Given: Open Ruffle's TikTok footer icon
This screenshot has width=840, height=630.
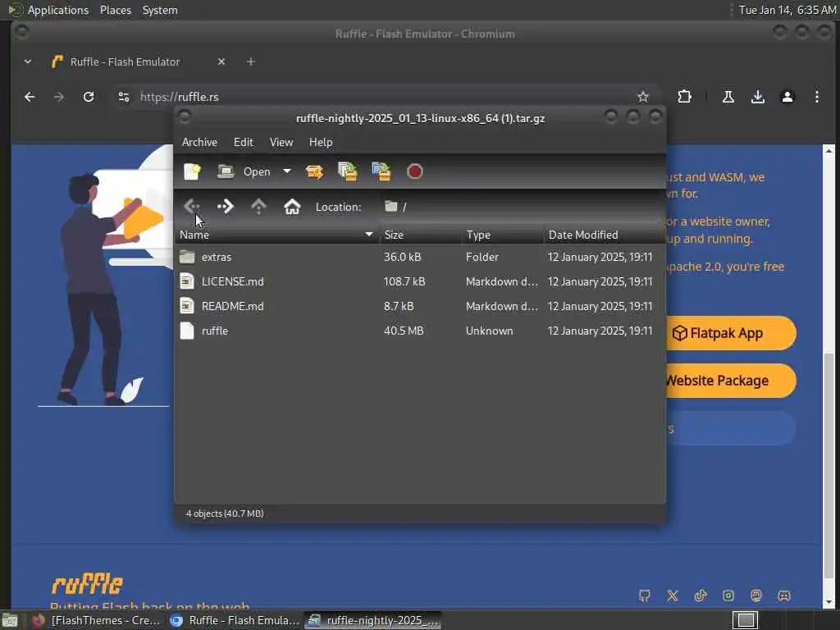Looking at the screenshot, I should (701, 596).
